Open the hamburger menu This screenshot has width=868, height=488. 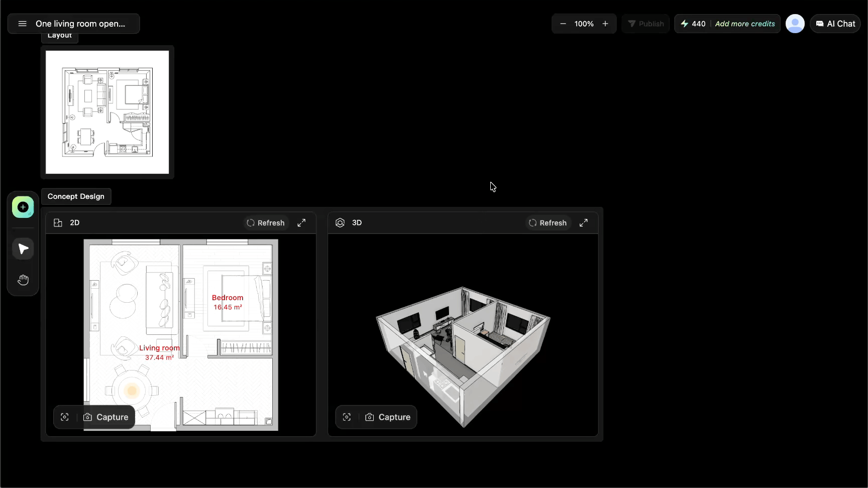22,24
